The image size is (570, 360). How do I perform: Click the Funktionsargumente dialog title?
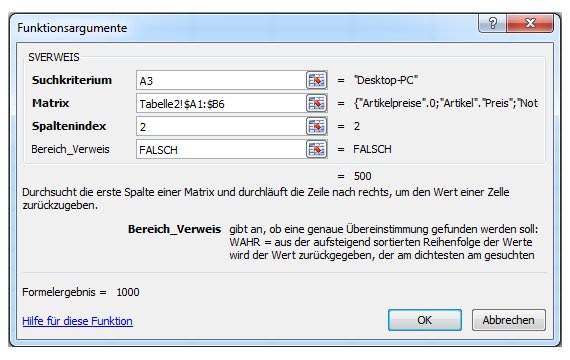(x=72, y=28)
